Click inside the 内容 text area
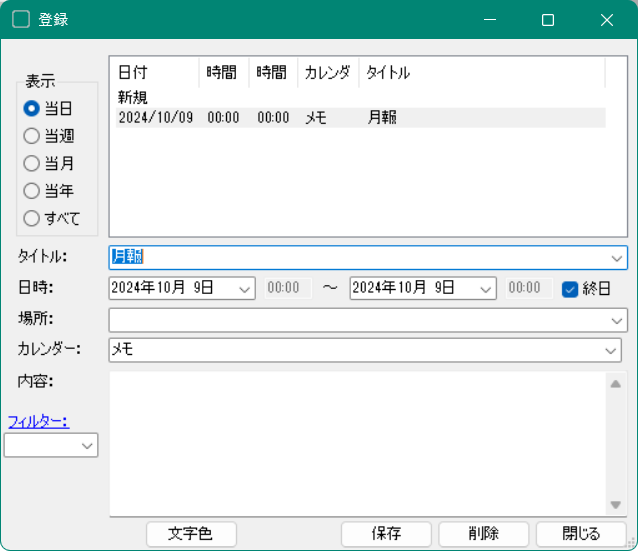The height and width of the screenshot is (551, 638). coord(357,442)
